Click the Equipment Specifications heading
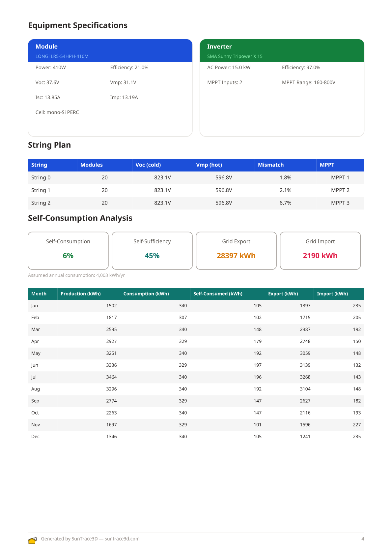 point(78,25)
